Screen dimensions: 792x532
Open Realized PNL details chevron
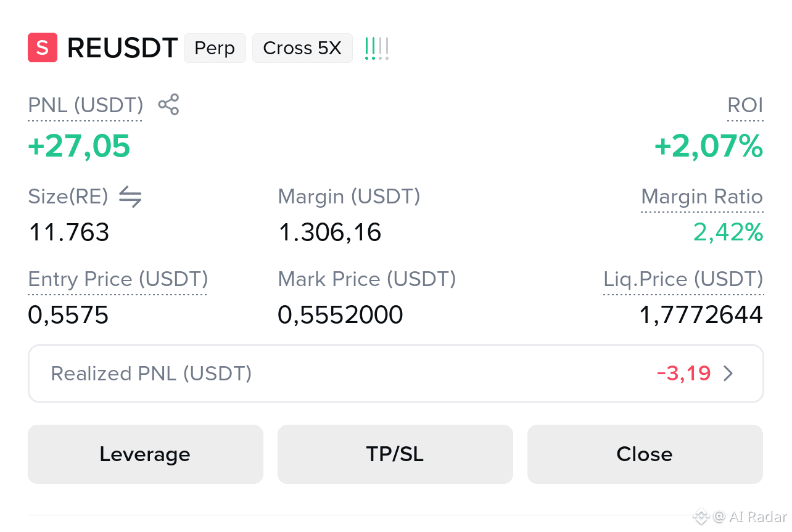(728, 374)
